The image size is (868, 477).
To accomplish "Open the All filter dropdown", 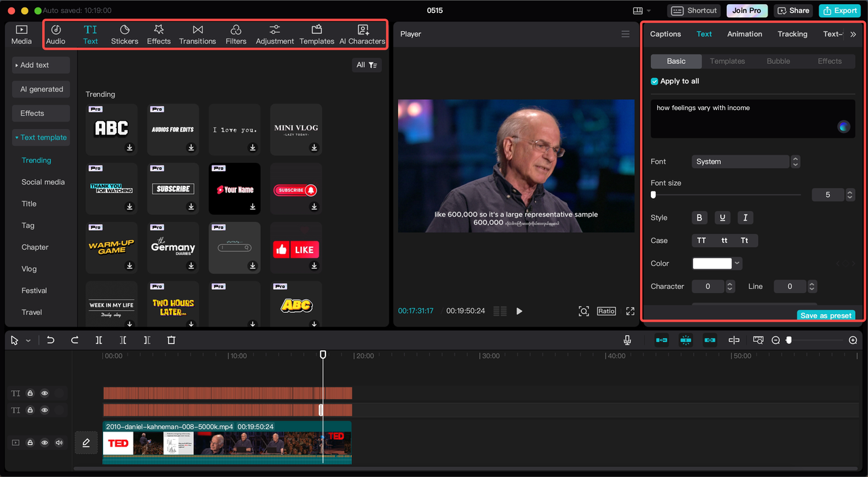I will point(367,65).
